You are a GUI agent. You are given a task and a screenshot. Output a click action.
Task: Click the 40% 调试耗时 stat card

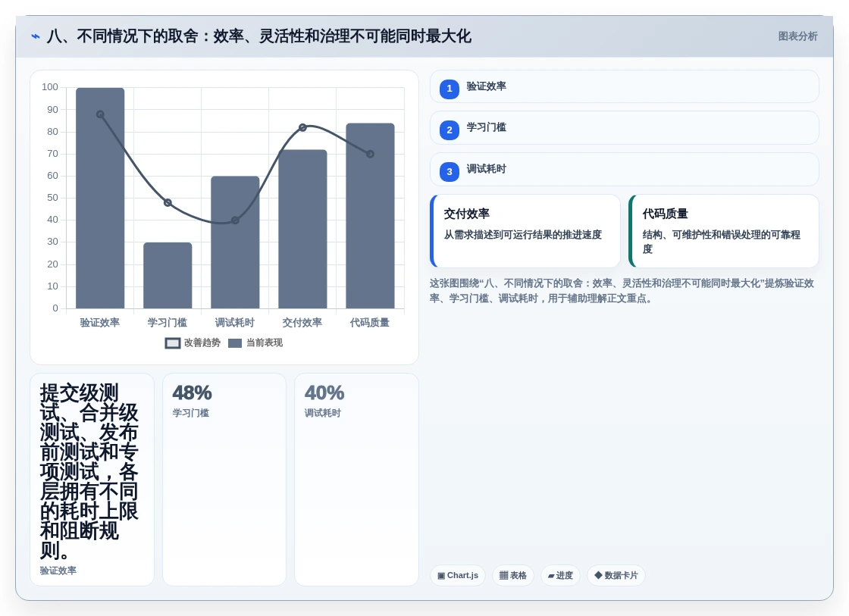click(356, 480)
